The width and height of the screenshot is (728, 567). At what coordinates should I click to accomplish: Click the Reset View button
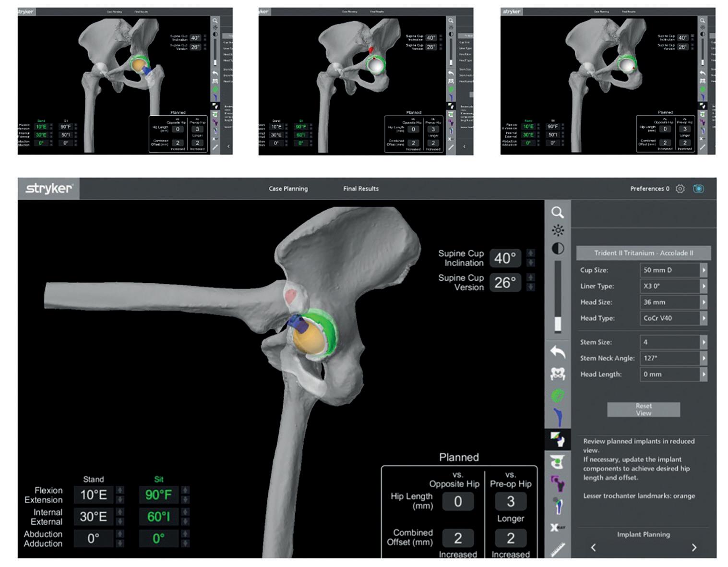click(644, 410)
